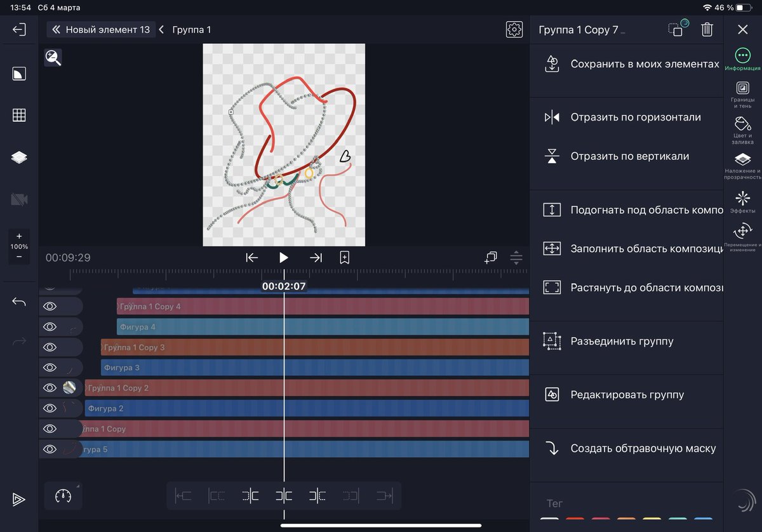
Task: Tap the left-arrow move-start-to-playhead icon
Action: [x=184, y=496]
